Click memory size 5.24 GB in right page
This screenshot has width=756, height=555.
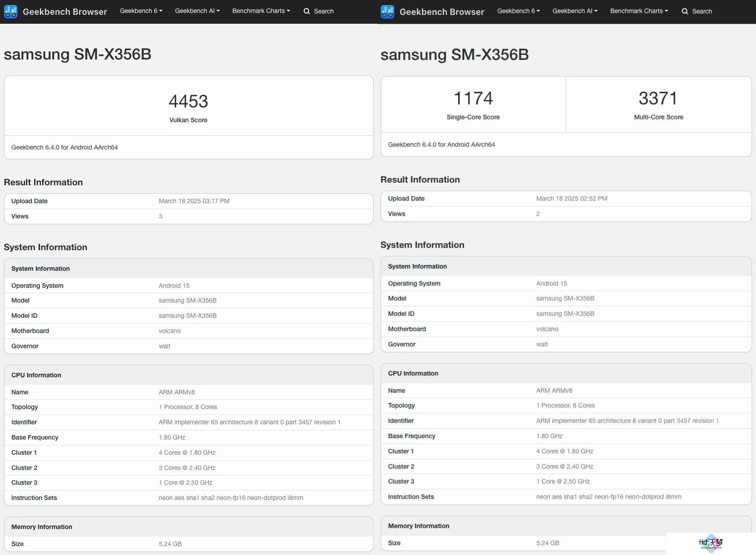(x=548, y=543)
